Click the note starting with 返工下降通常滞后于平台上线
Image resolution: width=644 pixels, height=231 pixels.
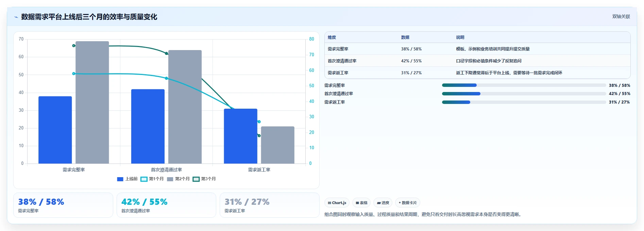pos(509,73)
